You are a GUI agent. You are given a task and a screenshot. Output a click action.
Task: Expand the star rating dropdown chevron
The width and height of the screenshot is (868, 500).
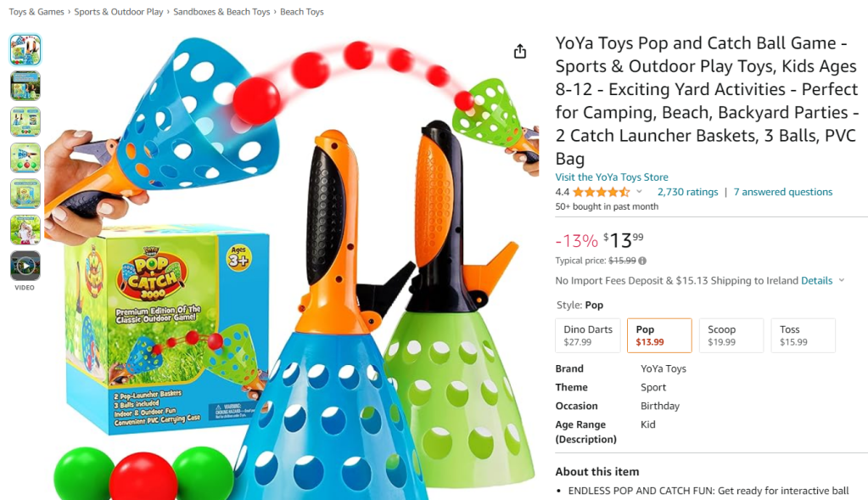[640, 192]
